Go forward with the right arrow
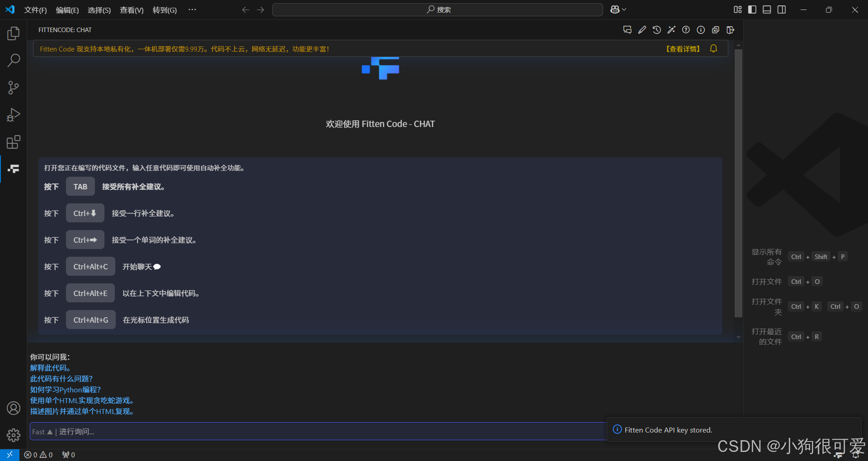The height and width of the screenshot is (461, 868). pos(260,9)
